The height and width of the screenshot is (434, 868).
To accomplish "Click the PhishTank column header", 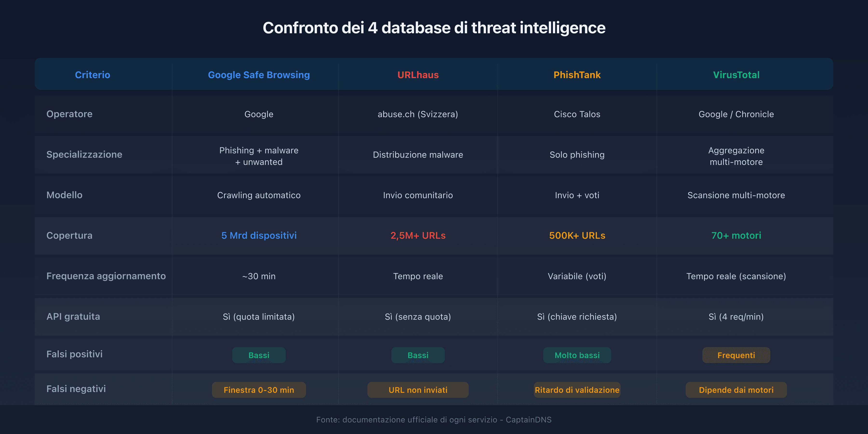I will [577, 75].
